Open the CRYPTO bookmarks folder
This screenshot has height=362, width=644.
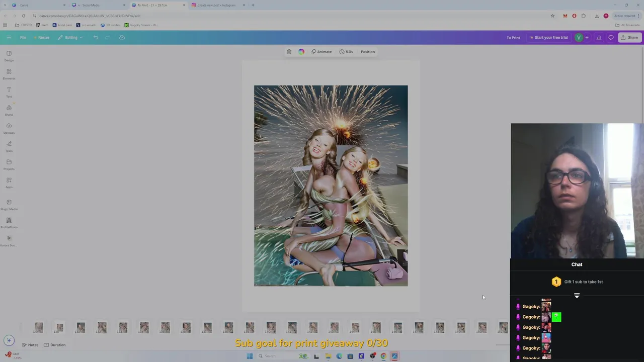[23, 25]
